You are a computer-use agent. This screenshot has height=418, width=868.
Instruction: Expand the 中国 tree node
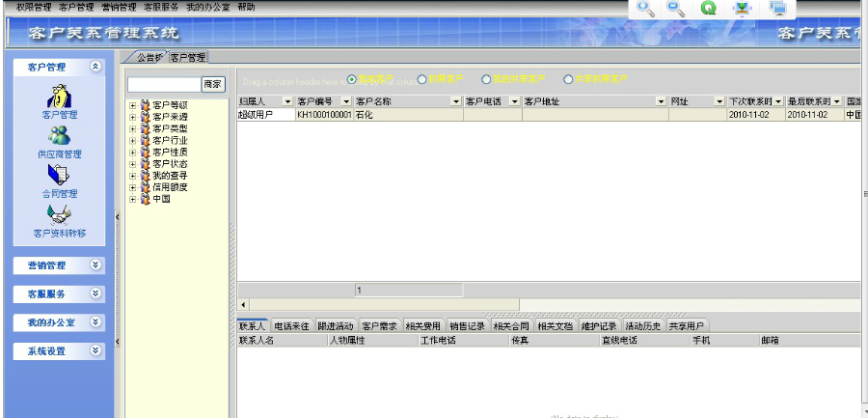[x=133, y=199]
